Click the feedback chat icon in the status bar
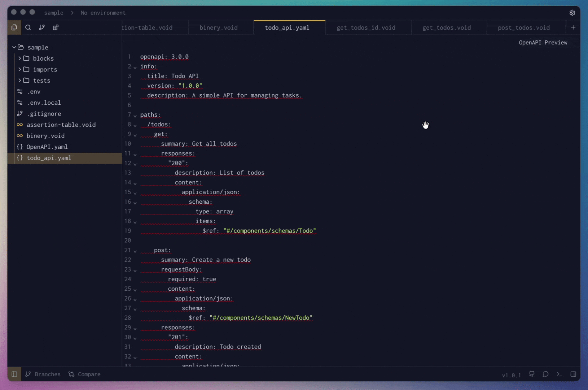 tap(545, 374)
